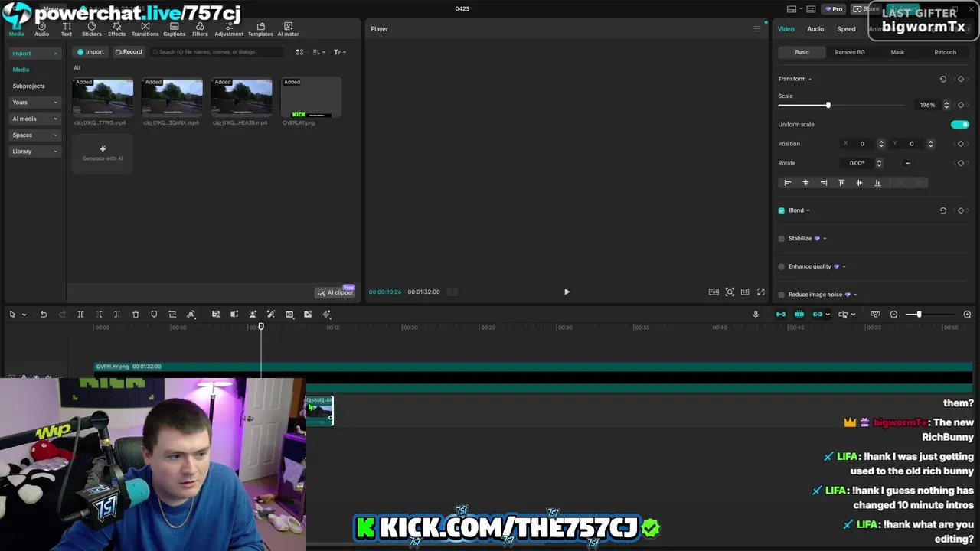Select the Retouch sub-tab
This screenshot has height=551, width=980.
(945, 52)
